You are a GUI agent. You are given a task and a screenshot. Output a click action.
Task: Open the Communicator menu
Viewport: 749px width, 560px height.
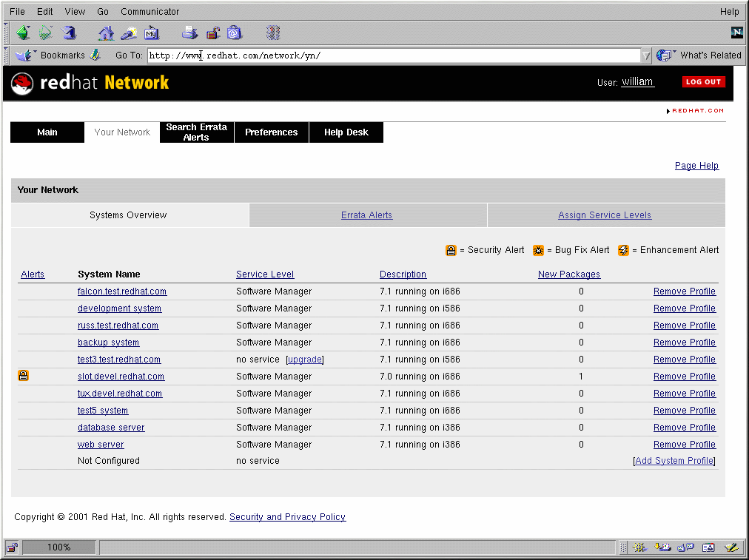[x=150, y=12]
